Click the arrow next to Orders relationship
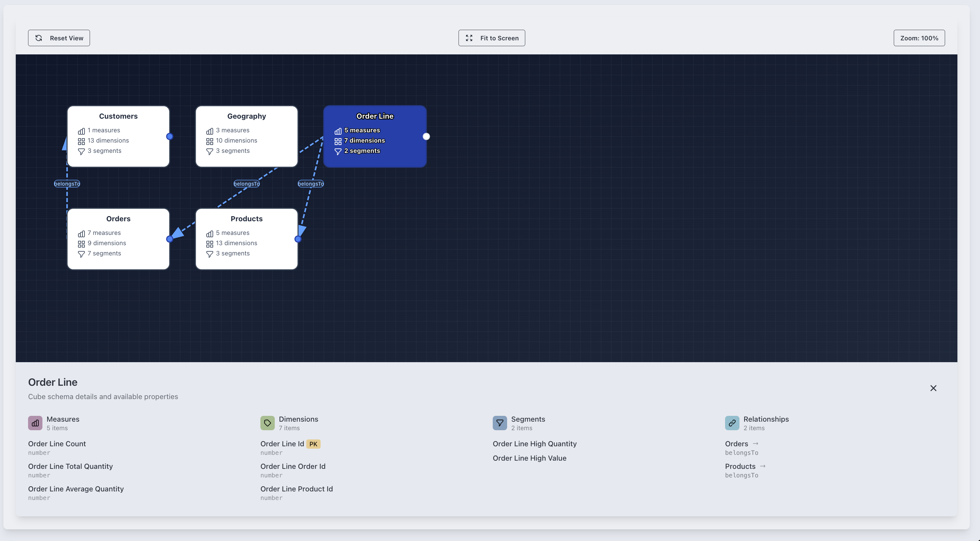 (756, 443)
